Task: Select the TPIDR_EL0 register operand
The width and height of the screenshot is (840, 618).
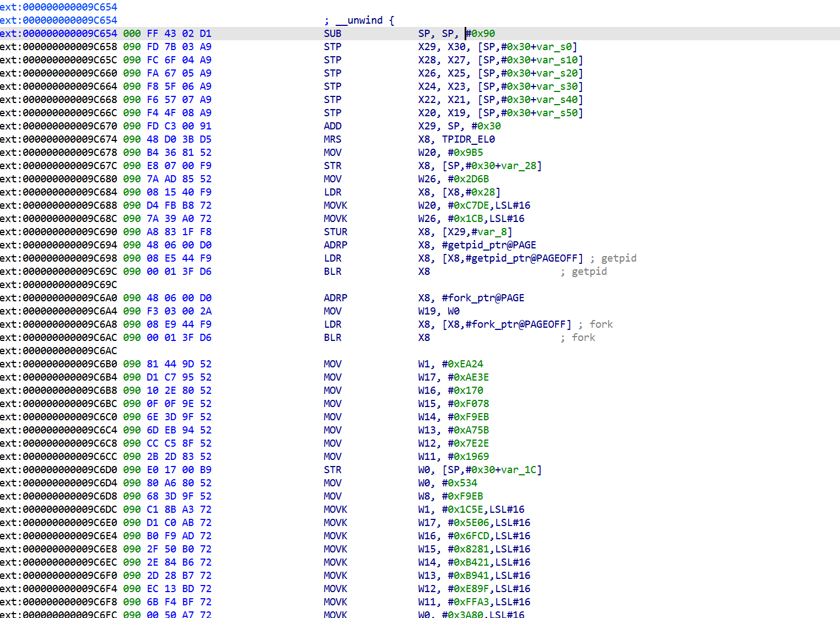Action: coord(469,139)
